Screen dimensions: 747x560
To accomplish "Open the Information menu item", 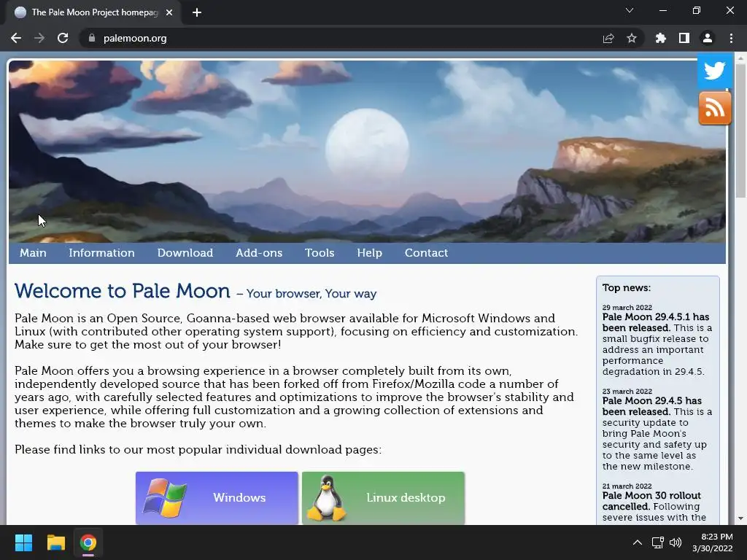I will click(101, 253).
